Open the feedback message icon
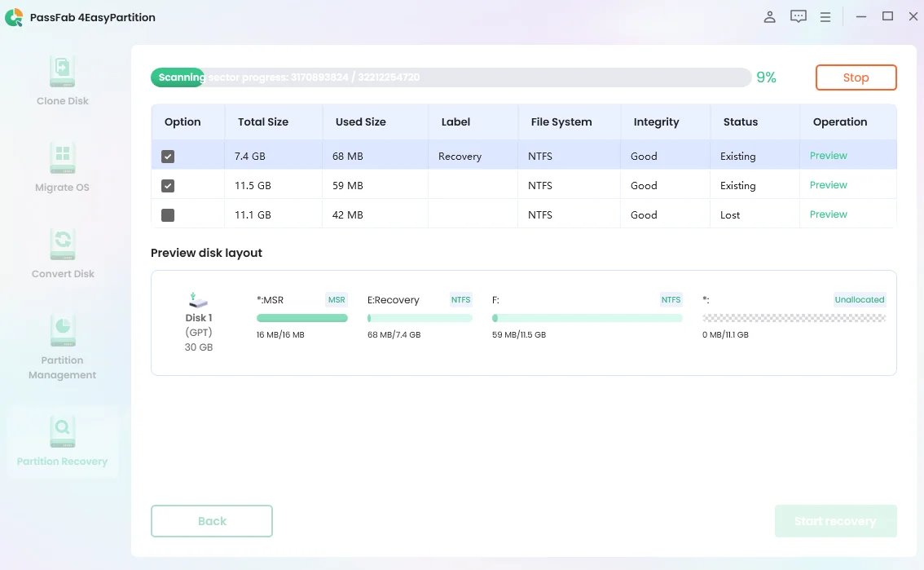Image resolution: width=924 pixels, height=570 pixels. pos(798,16)
